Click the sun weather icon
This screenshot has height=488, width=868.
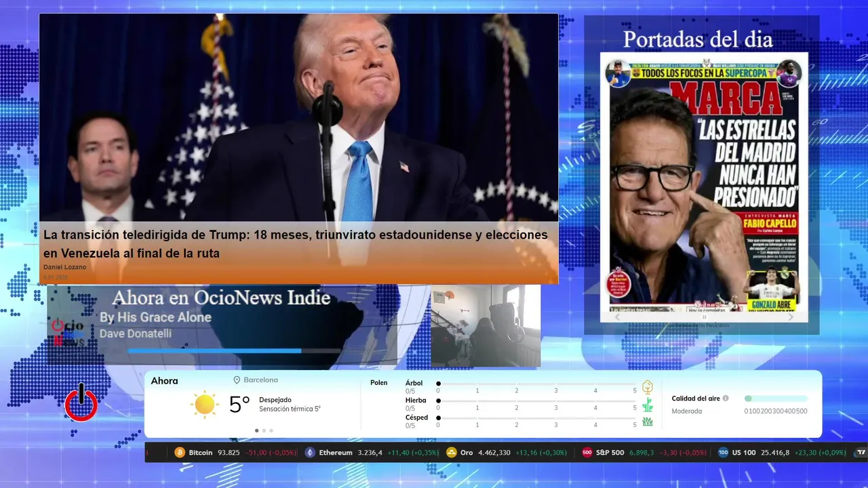[204, 405]
